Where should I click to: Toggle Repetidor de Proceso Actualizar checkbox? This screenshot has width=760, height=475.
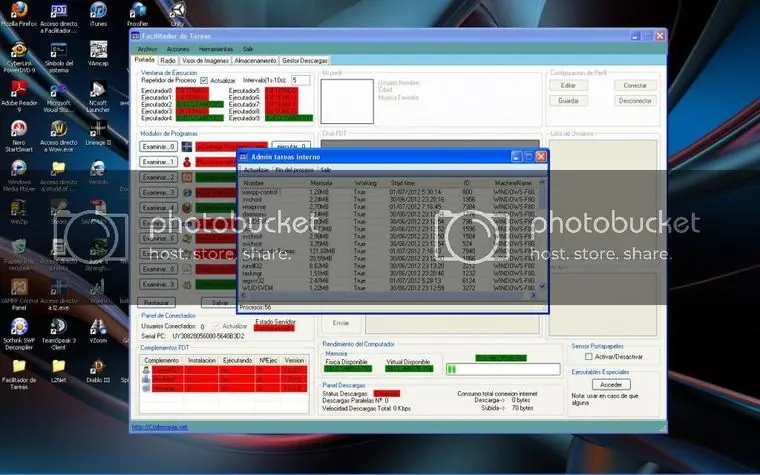204,80
